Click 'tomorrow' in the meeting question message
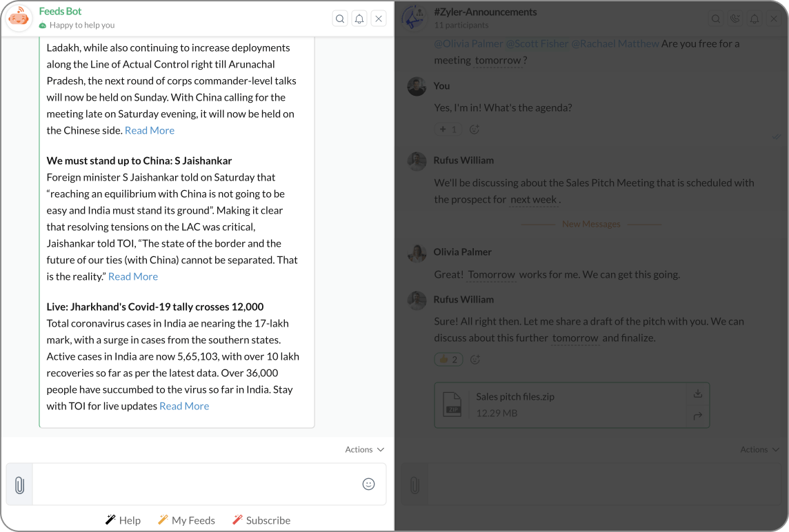Image resolution: width=789 pixels, height=532 pixels. click(498, 61)
